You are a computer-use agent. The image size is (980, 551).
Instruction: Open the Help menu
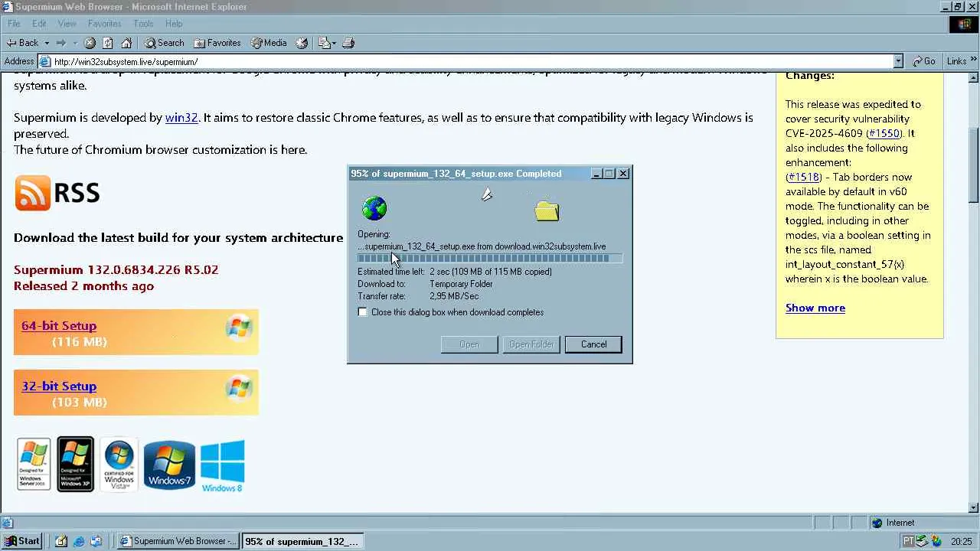[x=174, y=24]
